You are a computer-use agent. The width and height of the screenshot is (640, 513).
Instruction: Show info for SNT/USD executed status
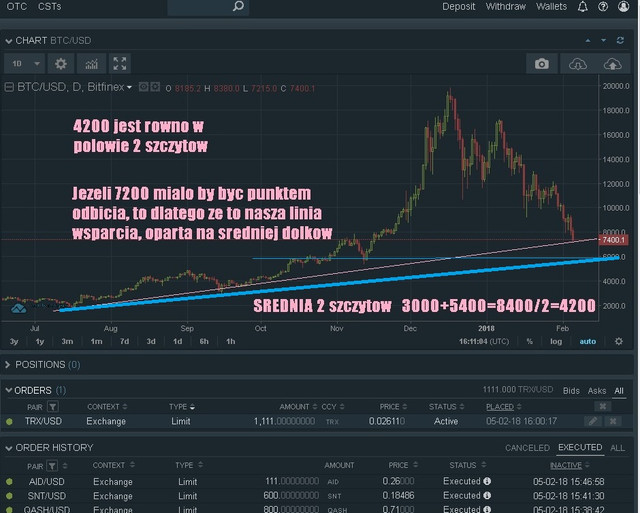[487, 495]
